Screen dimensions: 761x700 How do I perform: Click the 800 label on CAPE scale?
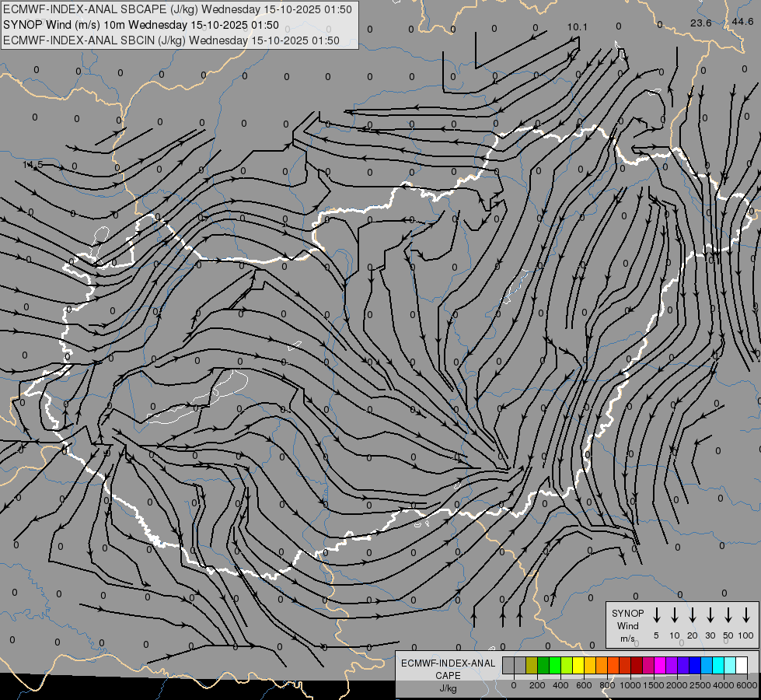point(607,685)
